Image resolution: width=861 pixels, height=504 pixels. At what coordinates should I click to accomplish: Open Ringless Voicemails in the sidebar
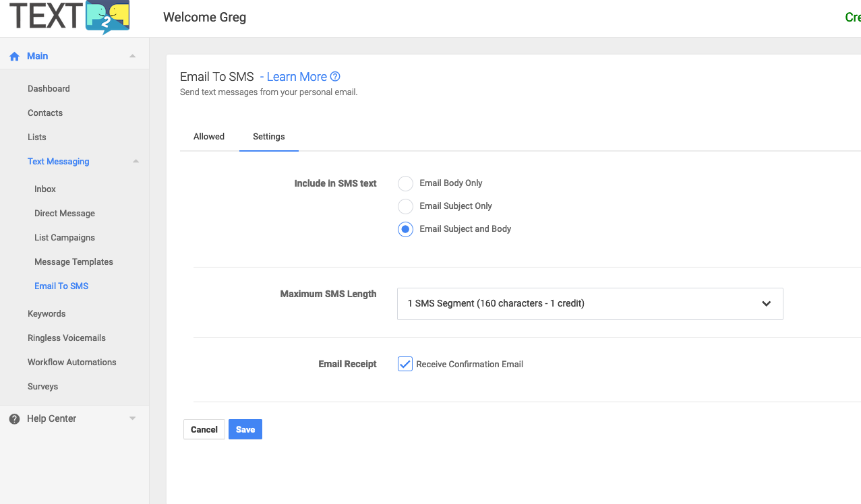pos(67,338)
